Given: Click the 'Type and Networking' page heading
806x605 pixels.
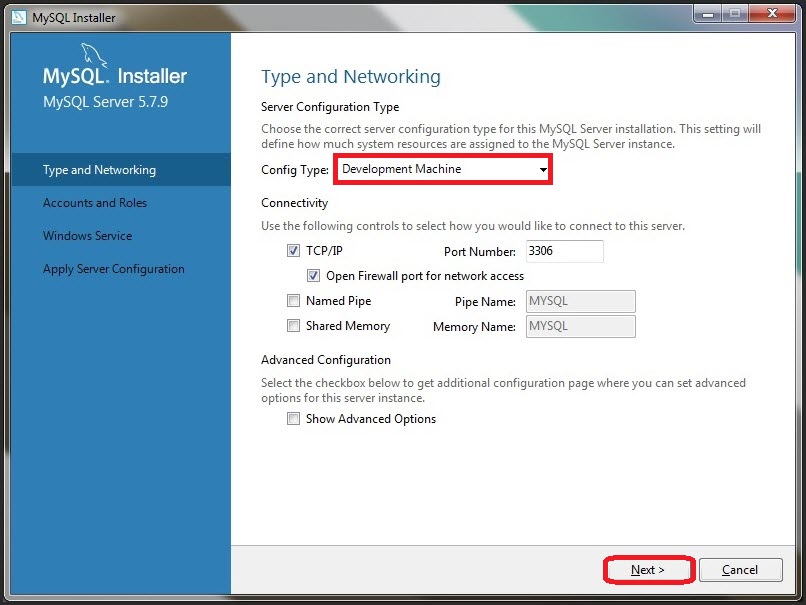Looking at the screenshot, I should pos(351,77).
